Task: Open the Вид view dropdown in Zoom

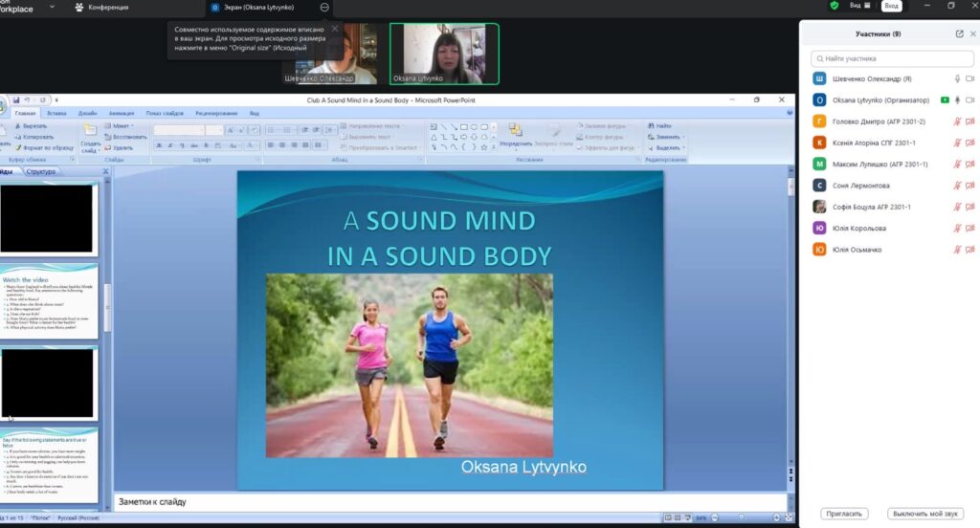Action: pos(859,6)
